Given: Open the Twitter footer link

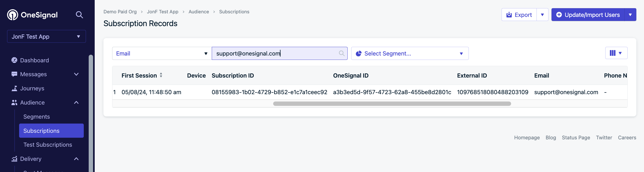Looking at the screenshot, I should 604,138.
